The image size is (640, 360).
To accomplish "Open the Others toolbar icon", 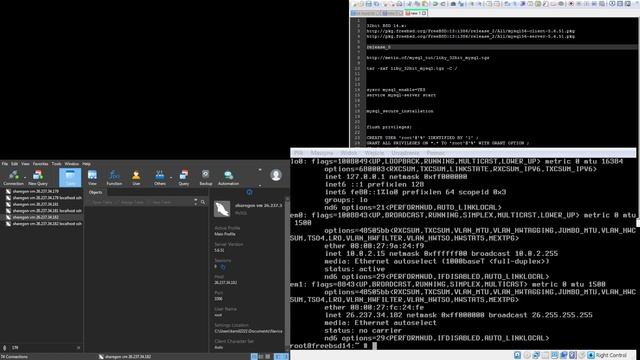I will [x=160, y=178].
